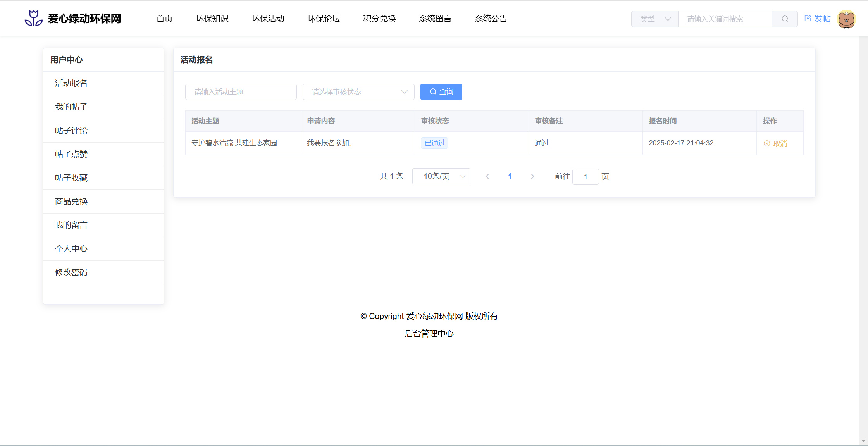Image resolution: width=868 pixels, height=446 pixels.
Task: Select 我的帖子 in sidebar
Action: (71, 107)
